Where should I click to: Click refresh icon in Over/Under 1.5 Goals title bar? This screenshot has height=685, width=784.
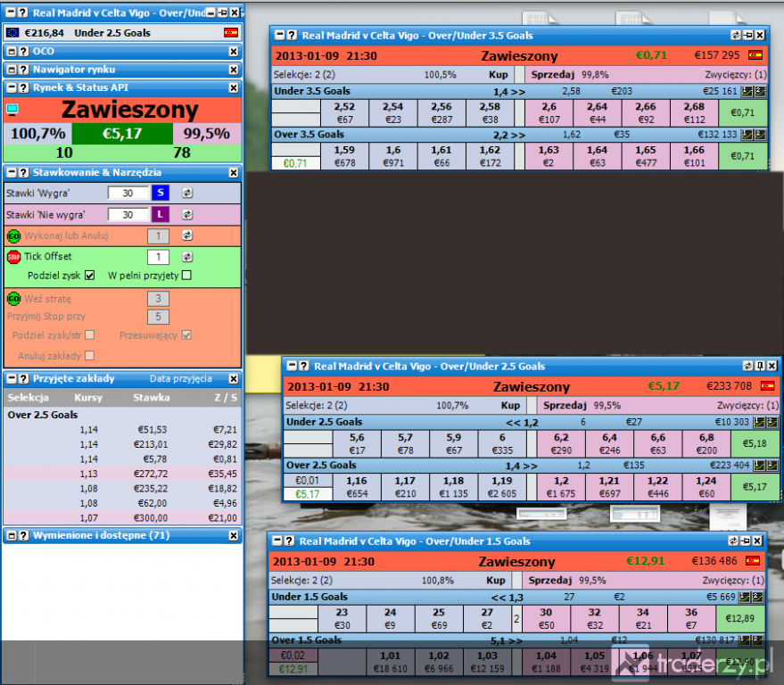[733, 541]
